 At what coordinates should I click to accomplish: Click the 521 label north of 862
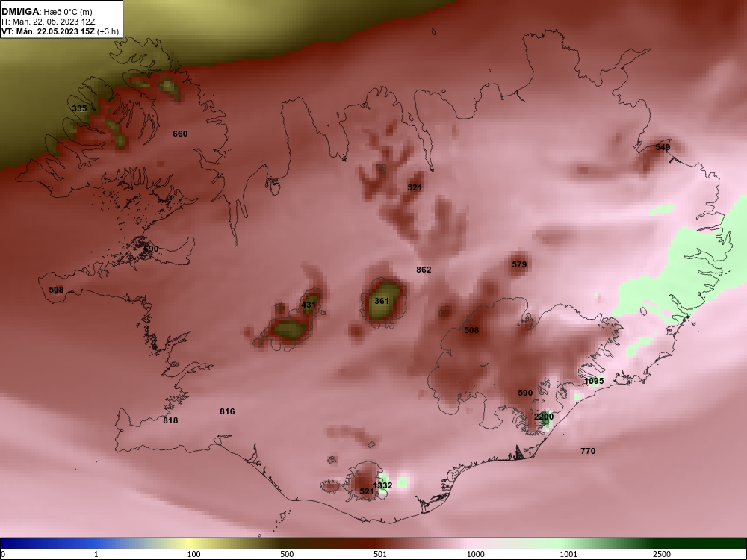pyautogui.click(x=415, y=187)
